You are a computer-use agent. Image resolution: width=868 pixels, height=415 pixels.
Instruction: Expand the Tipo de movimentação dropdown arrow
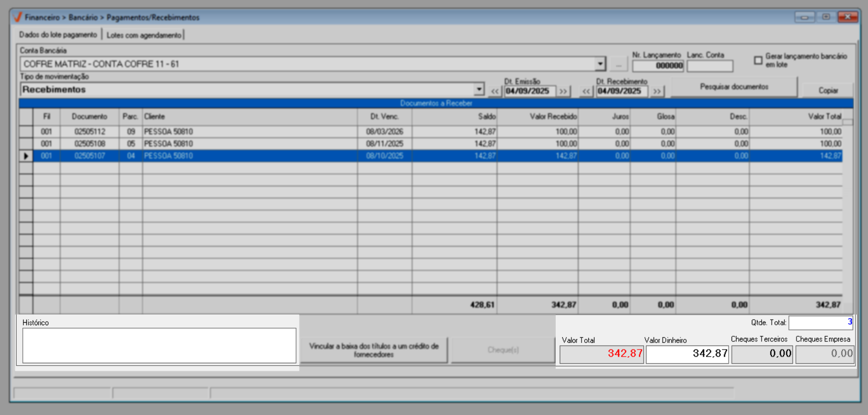tap(479, 89)
